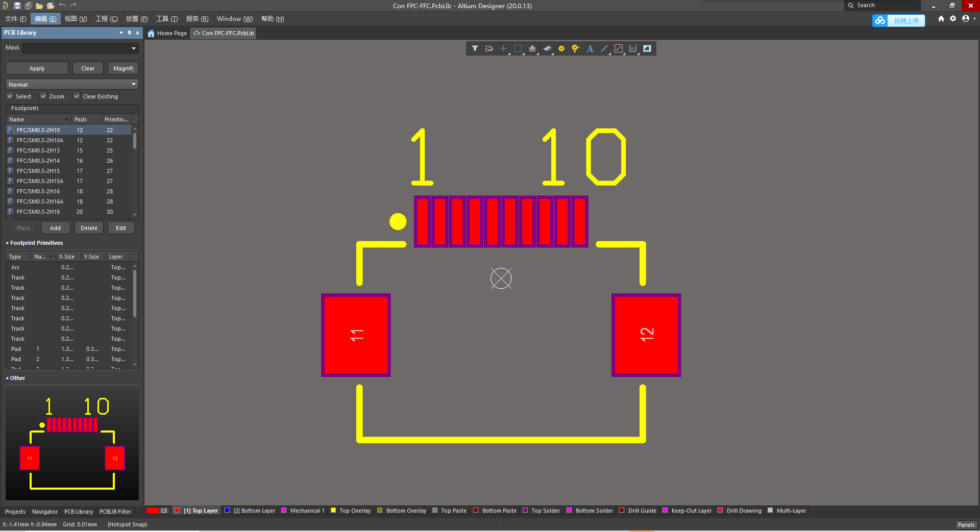980x532 pixels.
Task: Click the Undo arrow icon
Action: (62, 6)
